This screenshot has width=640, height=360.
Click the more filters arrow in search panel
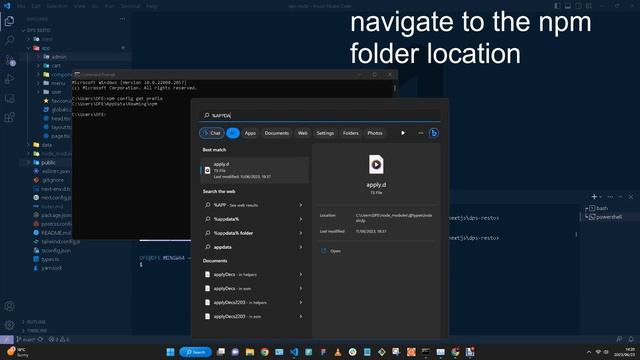tap(403, 133)
